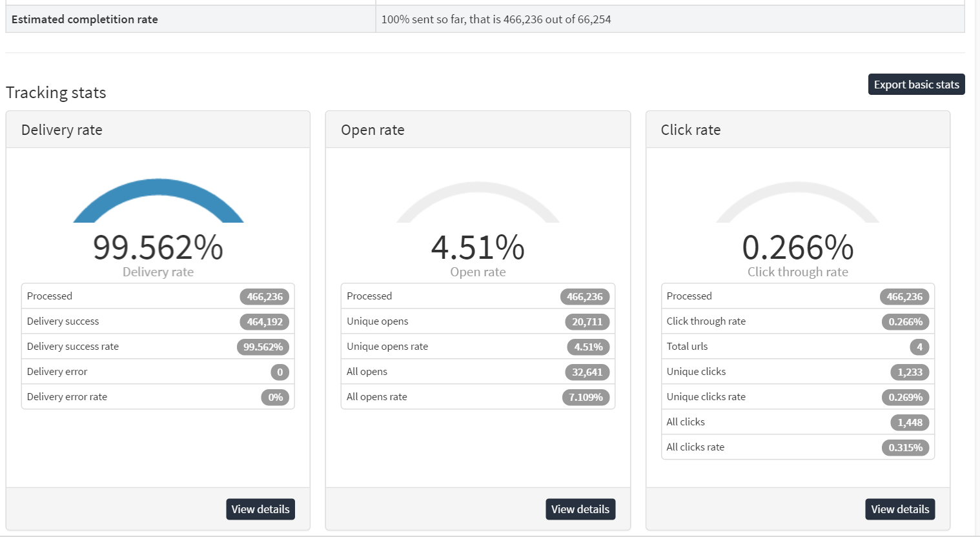
Task: Select the Delivery success 464,192 badge
Action: (265, 321)
